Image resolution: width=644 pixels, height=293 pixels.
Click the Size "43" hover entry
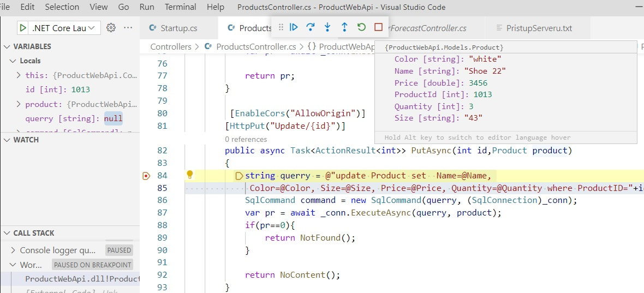click(x=439, y=118)
